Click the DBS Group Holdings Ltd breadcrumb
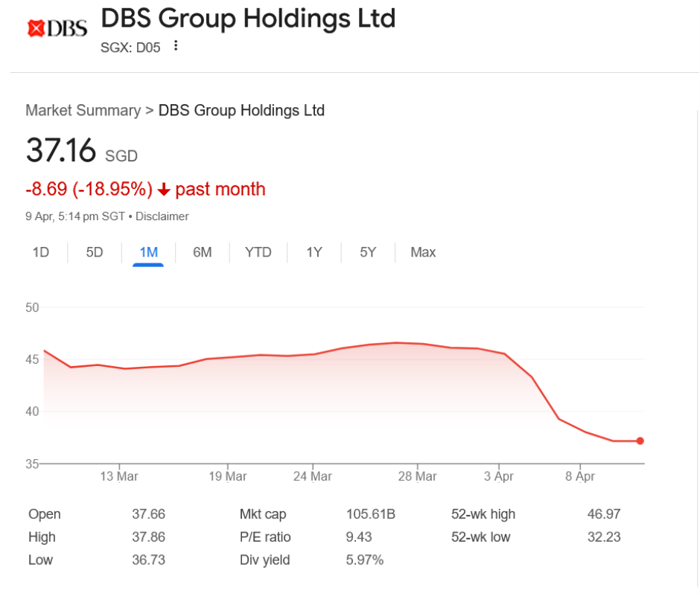The image size is (700, 596). [x=241, y=110]
